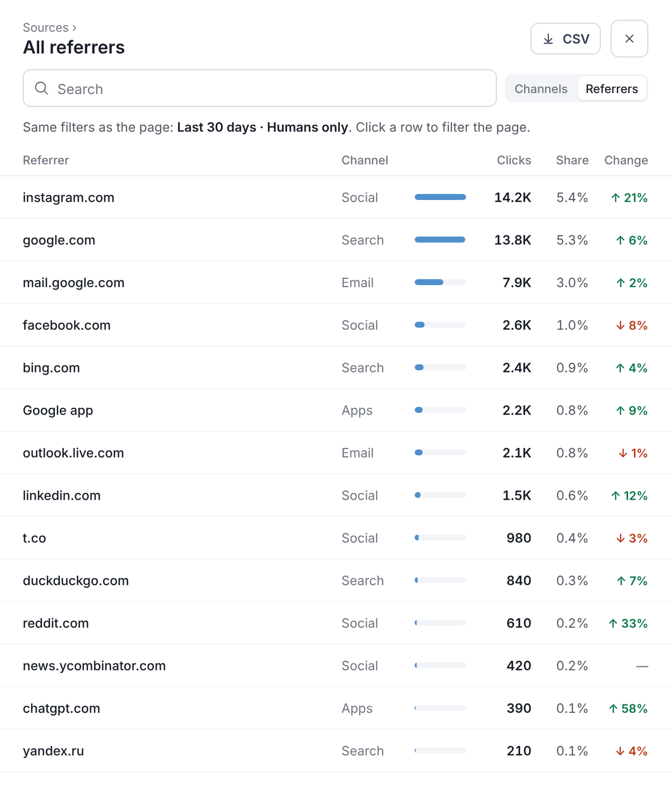Viewport: 672px width, 792px height.
Task: Select the reddit.com referrer
Action: pos(336,623)
